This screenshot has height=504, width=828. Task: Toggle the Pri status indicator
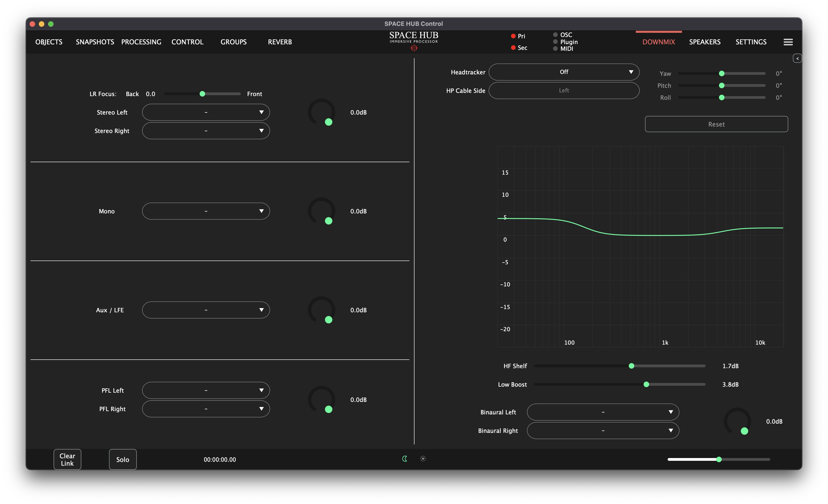point(513,36)
